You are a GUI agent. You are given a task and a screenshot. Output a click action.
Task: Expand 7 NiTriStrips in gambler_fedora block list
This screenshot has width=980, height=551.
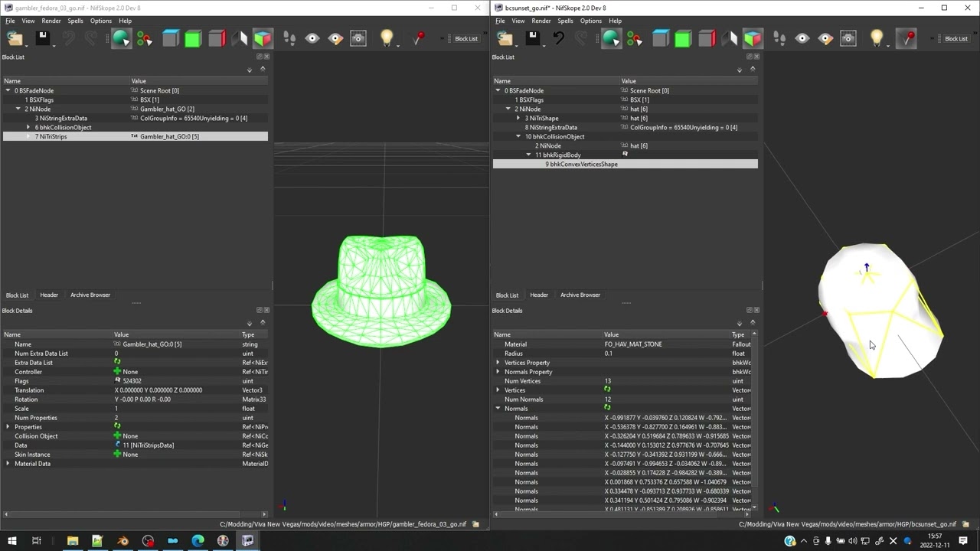[x=28, y=136]
